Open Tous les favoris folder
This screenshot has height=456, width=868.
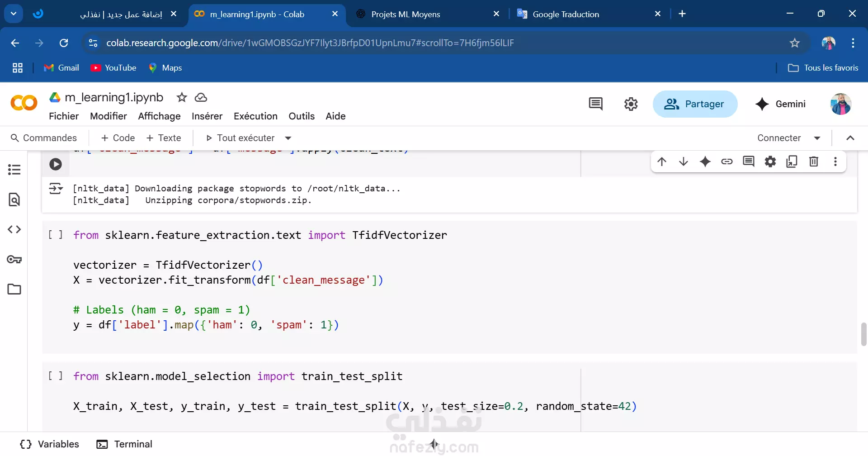[823, 68]
